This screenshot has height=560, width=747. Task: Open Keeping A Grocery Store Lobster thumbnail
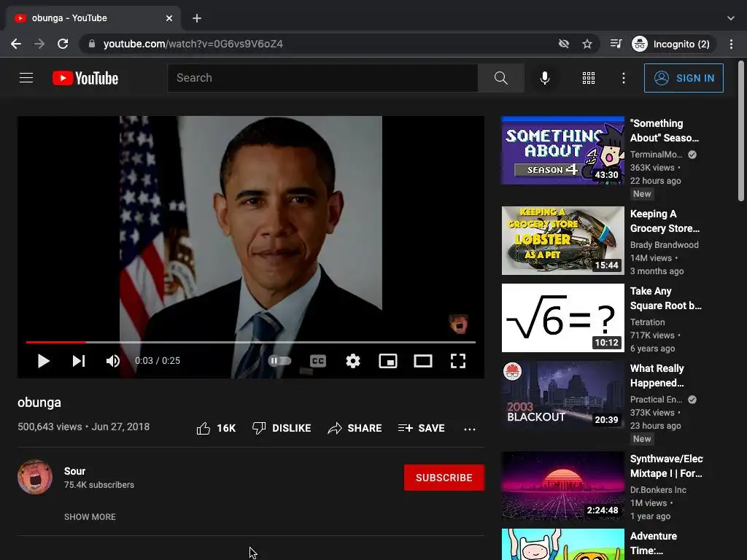coord(563,241)
